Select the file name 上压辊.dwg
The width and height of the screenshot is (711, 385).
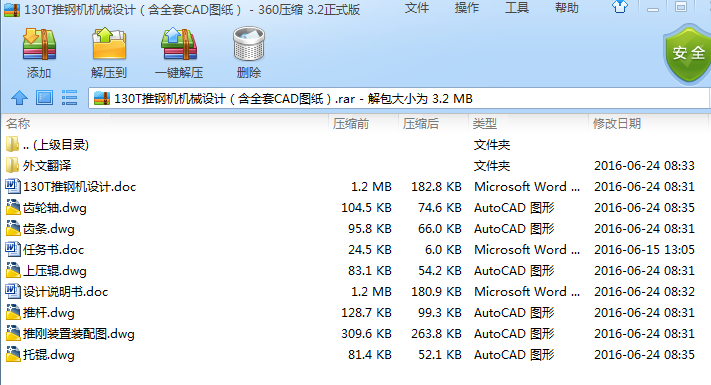click(55, 271)
